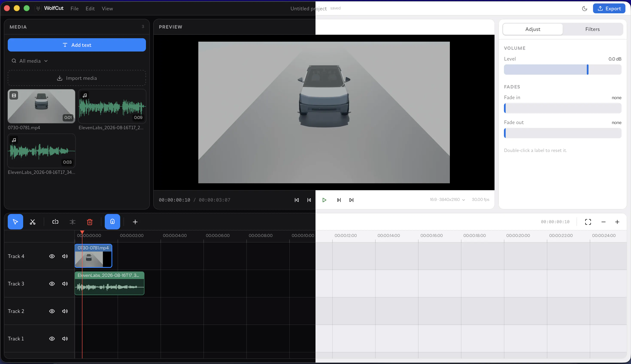Mute Track 2 audio
631x364 pixels.
tap(65, 311)
